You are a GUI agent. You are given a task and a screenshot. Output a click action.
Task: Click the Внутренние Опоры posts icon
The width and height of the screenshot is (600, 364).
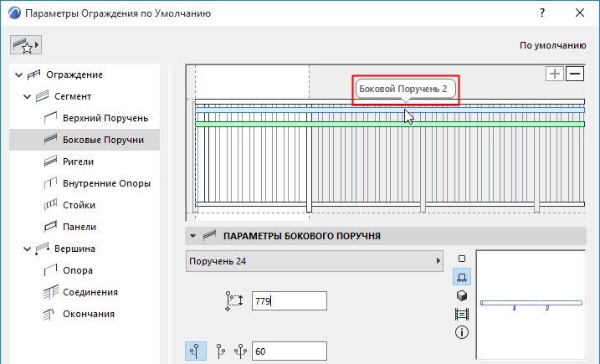coord(50,183)
